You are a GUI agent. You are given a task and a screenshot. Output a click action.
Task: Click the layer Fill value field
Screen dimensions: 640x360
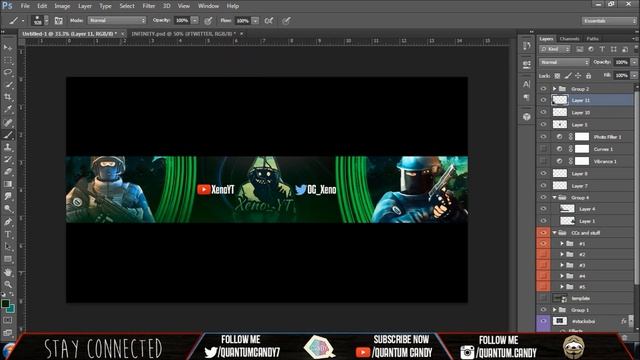621,76
